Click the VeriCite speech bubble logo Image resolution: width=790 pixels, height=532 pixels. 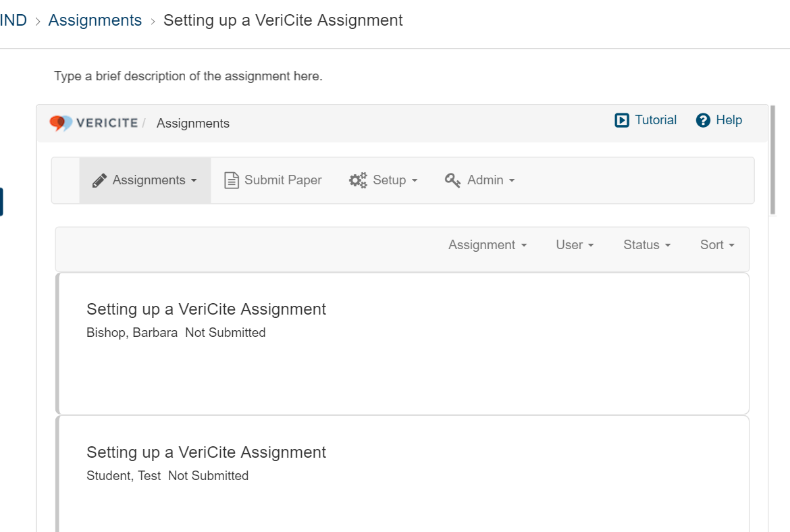(61, 123)
